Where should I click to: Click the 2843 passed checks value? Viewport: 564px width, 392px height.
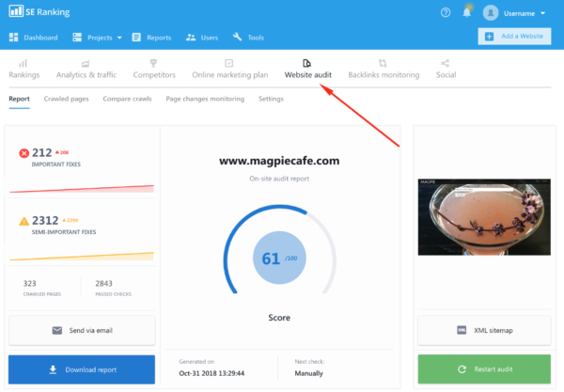104,283
